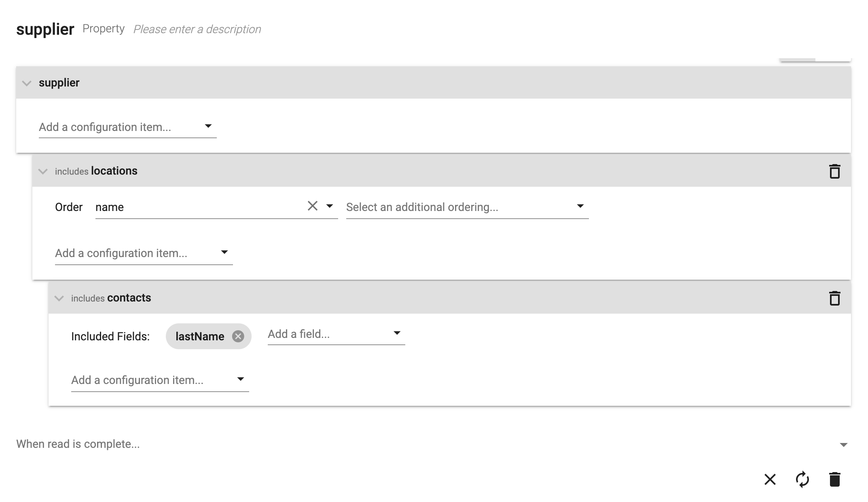The width and height of the screenshot is (868, 502).
Task: Remove the lastName field chip
Action: tap(238, 336)
